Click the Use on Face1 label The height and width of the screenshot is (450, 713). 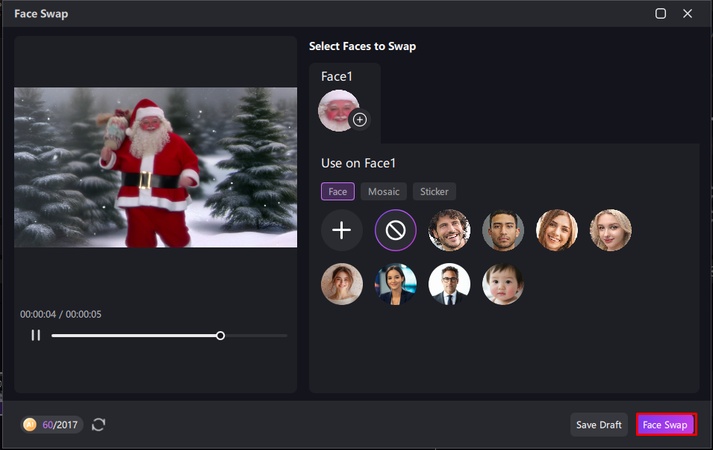tap(358, 163)
